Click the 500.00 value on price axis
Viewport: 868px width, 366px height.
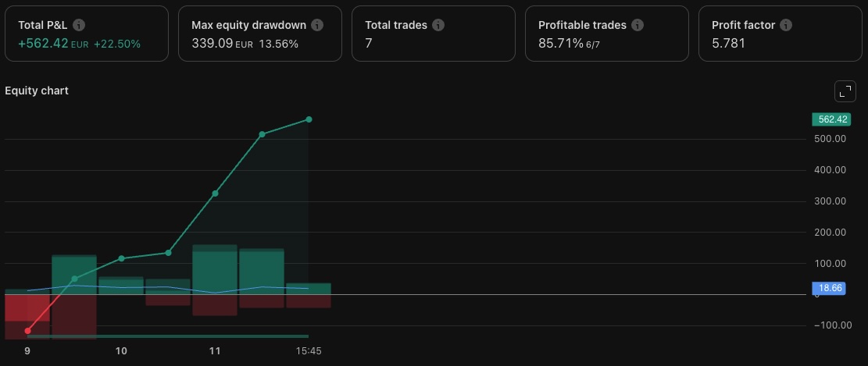click(831, 139)
